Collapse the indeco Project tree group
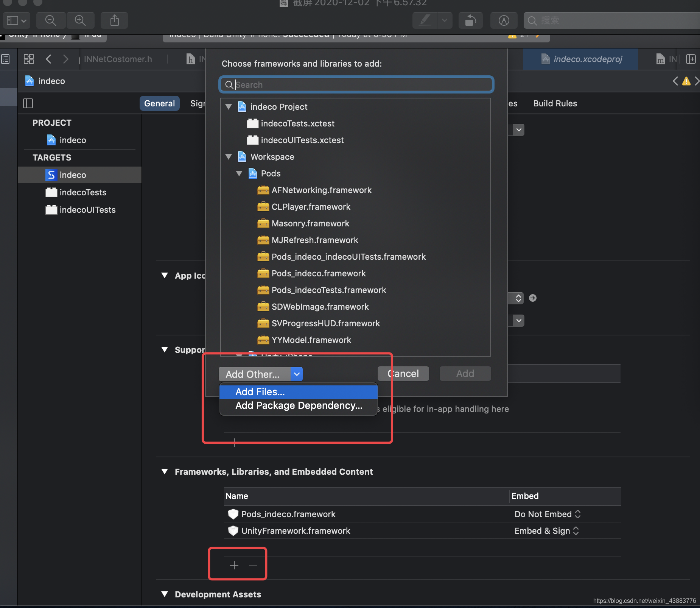This screenshot has height=608, width=700. click(229, 107)
